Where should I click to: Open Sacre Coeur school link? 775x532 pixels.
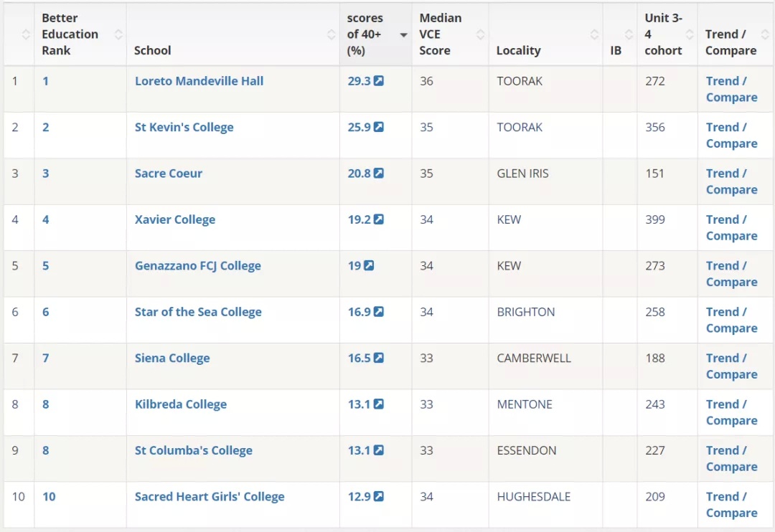coord(169,174)
